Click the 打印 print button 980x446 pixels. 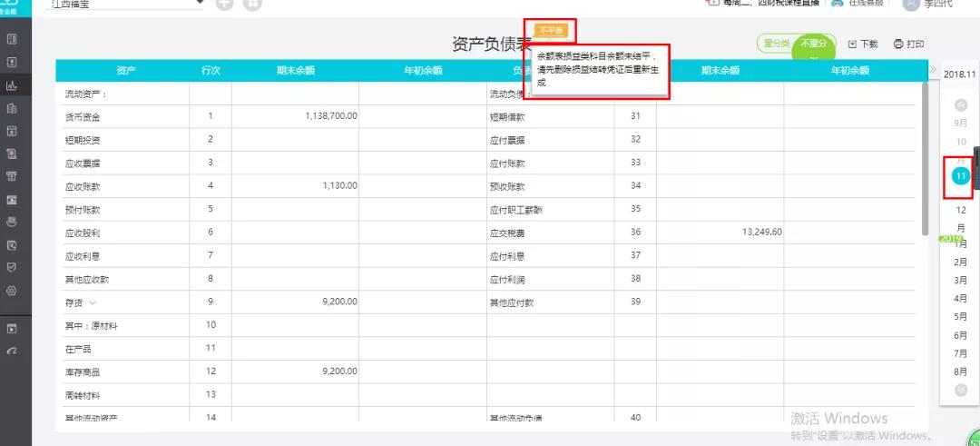coord(908,44)
